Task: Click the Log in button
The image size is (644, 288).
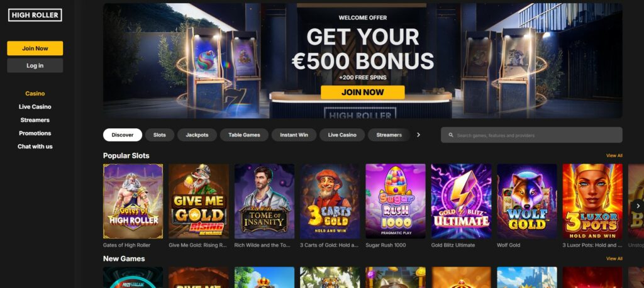Action: coord(35,65)
